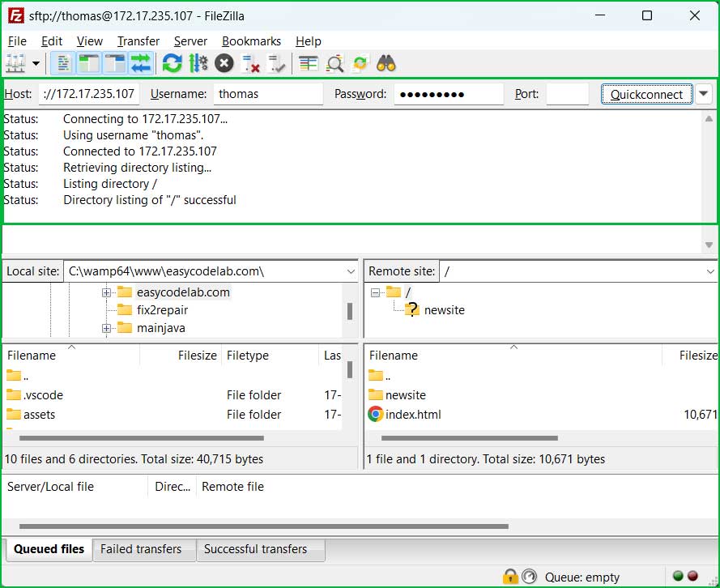Go to parent directory in local list
Screen dimensions: 720x588
tap(18, 376)
